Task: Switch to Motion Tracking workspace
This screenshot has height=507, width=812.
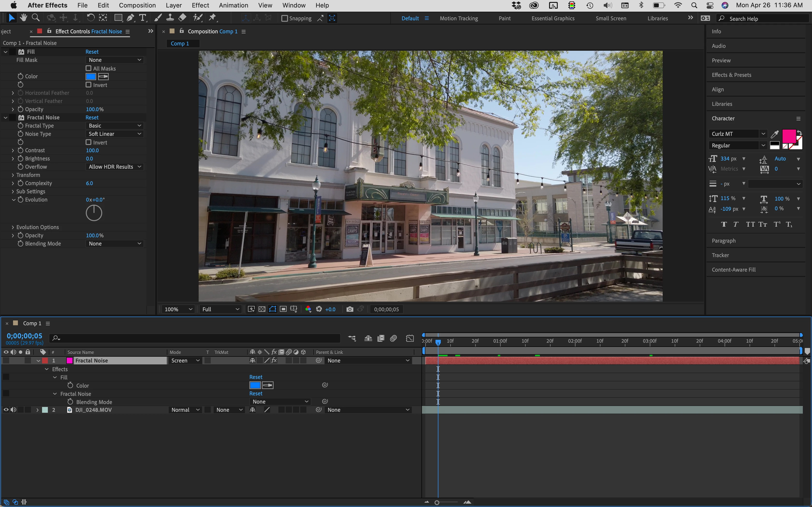Action: [x=459, y=18]
